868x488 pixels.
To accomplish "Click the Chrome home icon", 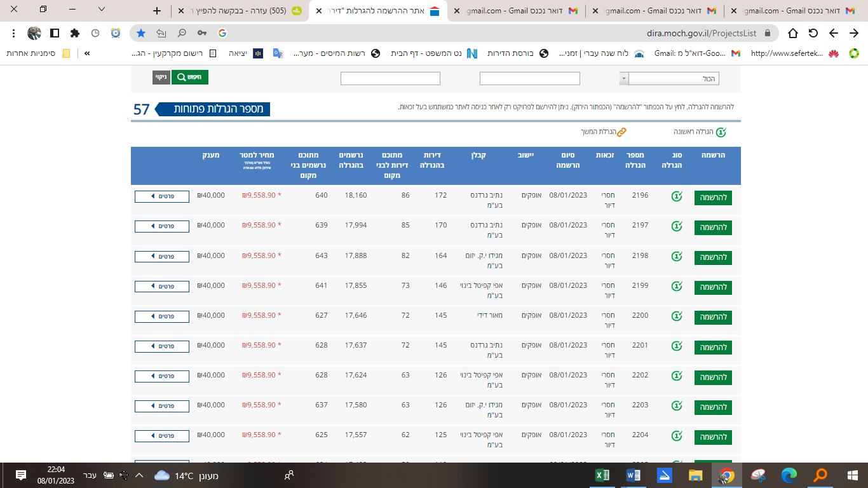I will tap(793, 33).
